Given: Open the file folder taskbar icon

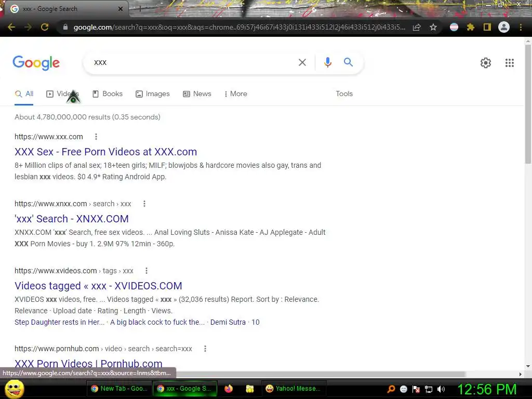Looking at the screenshot, I should 250,389.
